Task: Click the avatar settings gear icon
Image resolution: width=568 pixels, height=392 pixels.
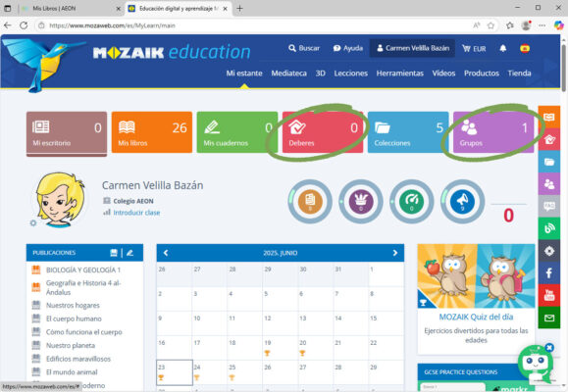Action: (x=33, y=223)
